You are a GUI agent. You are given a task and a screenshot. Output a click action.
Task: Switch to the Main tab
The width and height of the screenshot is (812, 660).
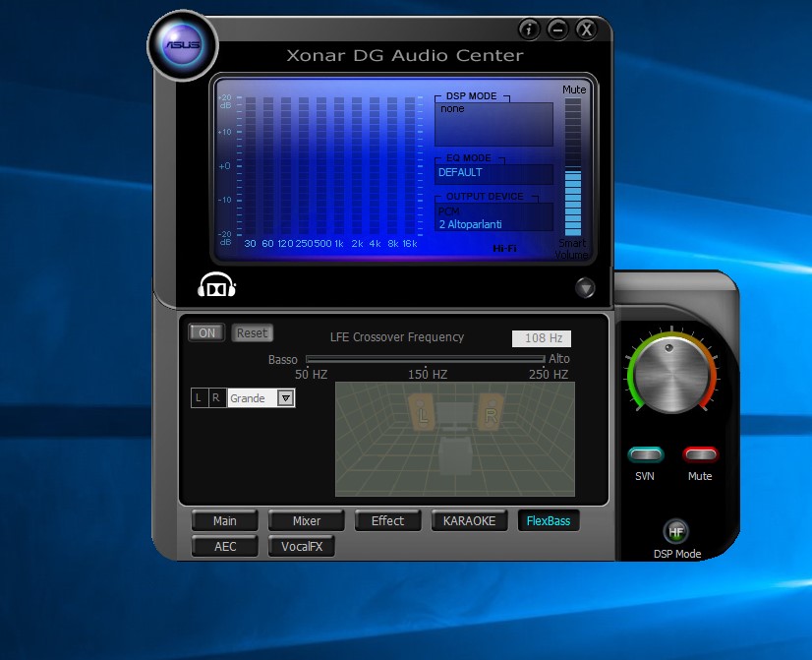(225, 520)
